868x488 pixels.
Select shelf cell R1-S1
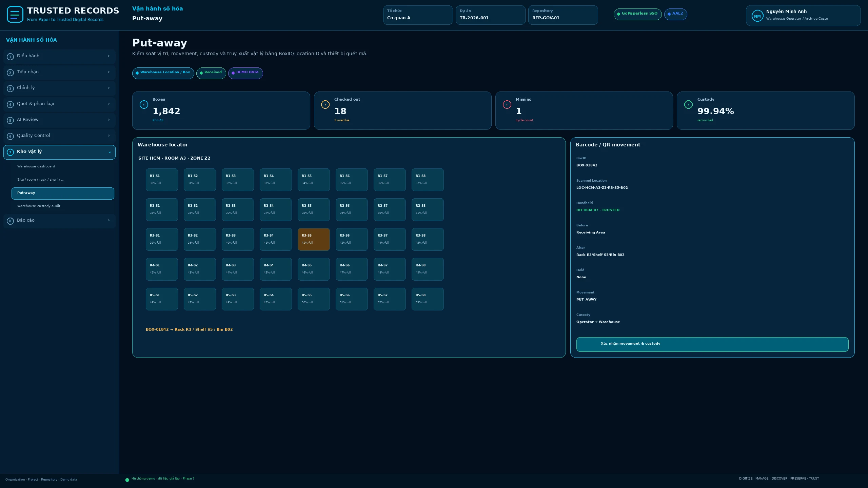[162, 180]
